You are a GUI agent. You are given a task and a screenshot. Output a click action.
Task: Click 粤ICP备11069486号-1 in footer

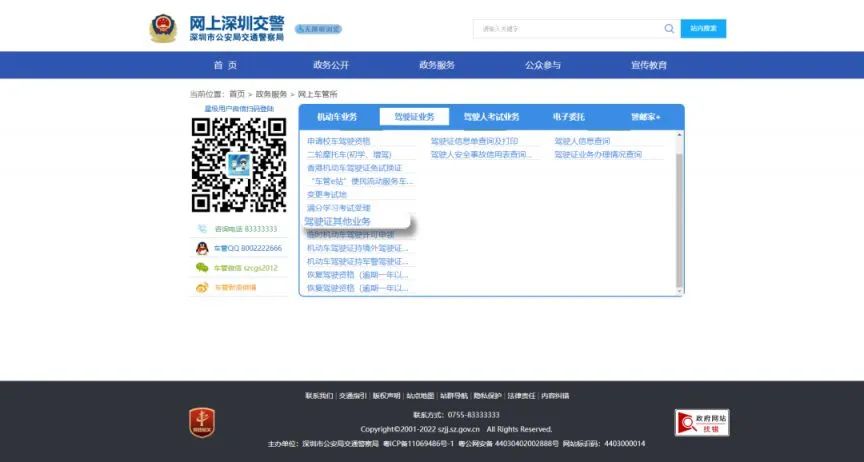(x=418, y=444)
